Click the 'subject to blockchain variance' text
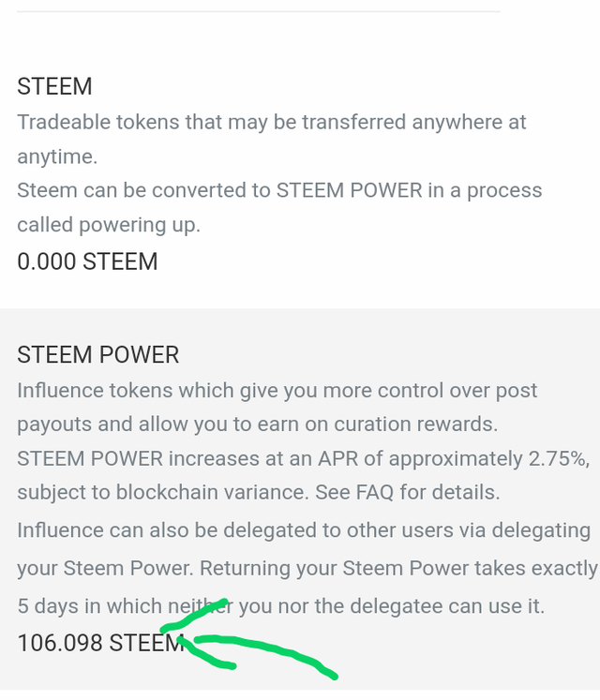 point(163,492)
